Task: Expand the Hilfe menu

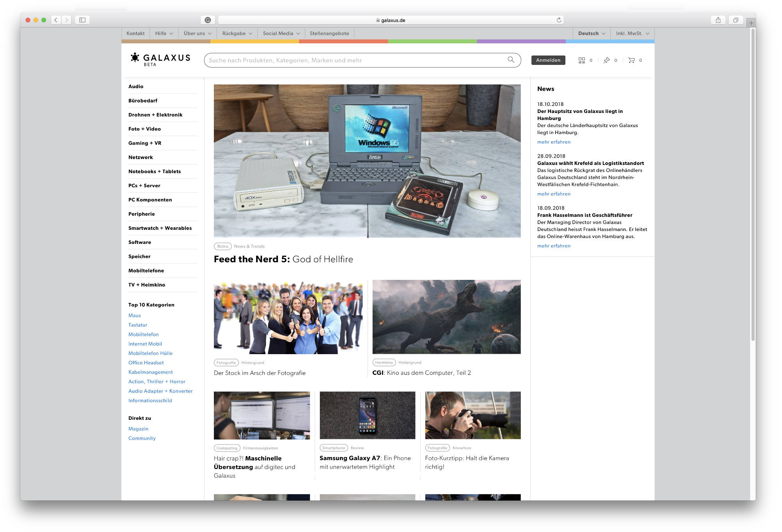Action: click(x=164, y=34)
